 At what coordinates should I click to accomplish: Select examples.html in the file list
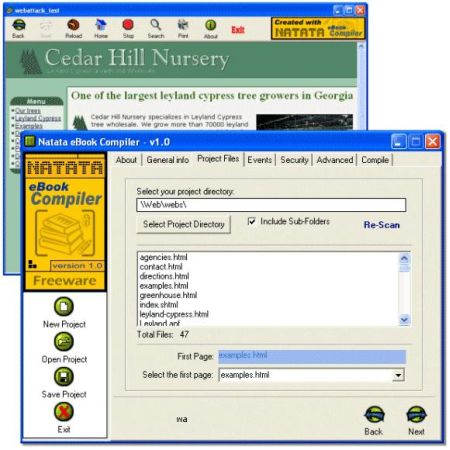pos(164,286)
